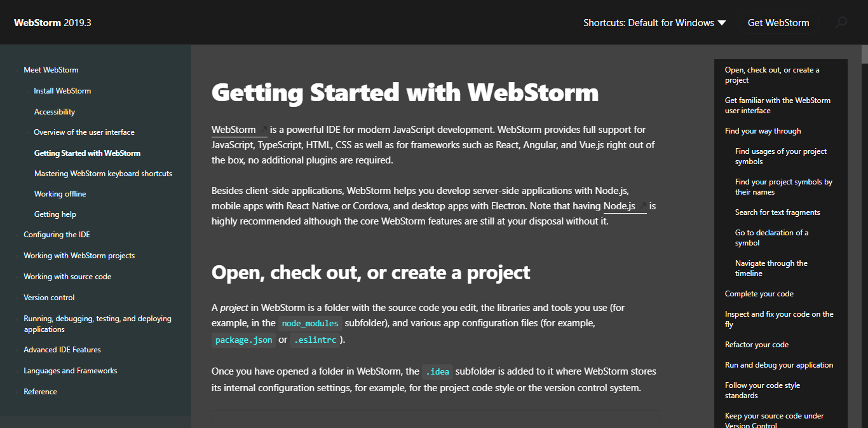Click the .eslintrc inline code chip
The height and width of the screenshot is (428, 868).
tap(315, 340)
